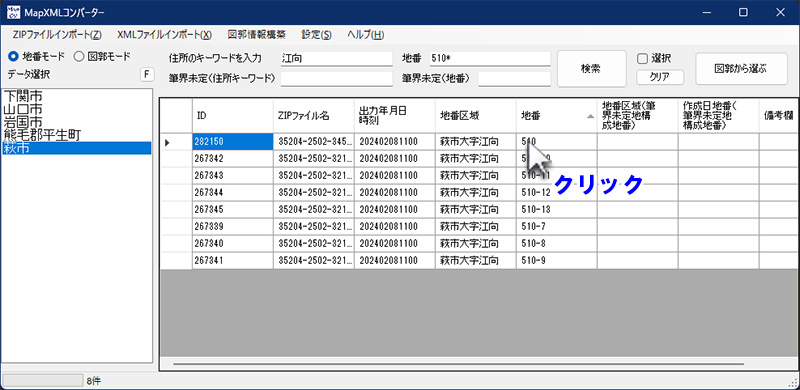The image size is (800, 390).
Task: Click the ID column header
Action: point(233,116)
